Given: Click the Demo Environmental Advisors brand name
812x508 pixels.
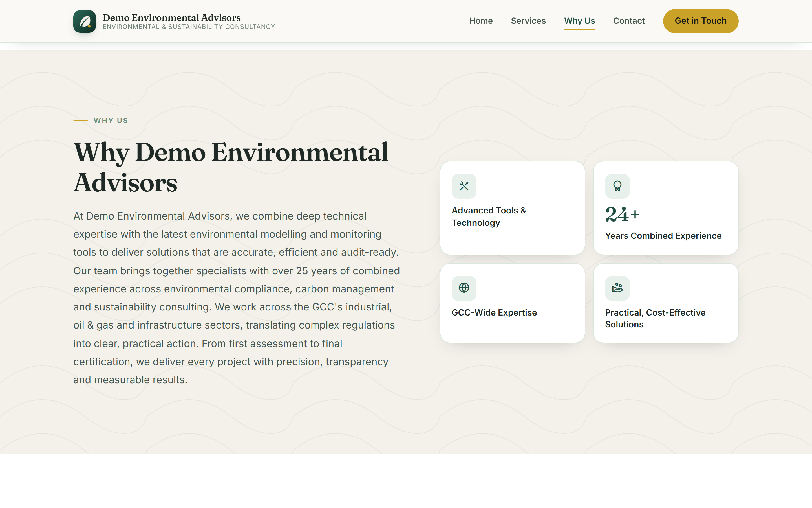Looking at the screenshot, I should [171, 17].
